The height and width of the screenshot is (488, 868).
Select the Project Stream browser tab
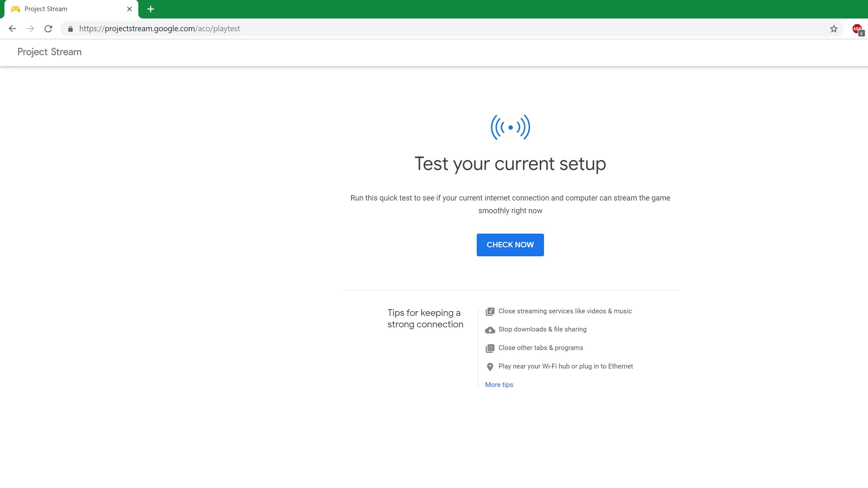click(67, 9)
